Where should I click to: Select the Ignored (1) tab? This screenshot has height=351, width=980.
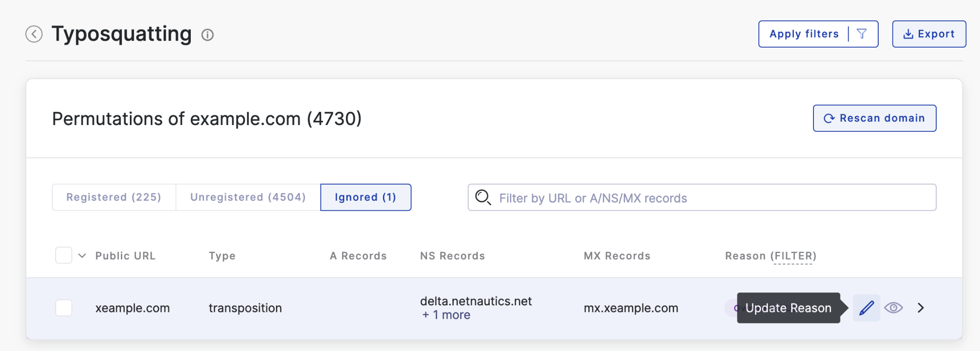[x=366, y=197]
